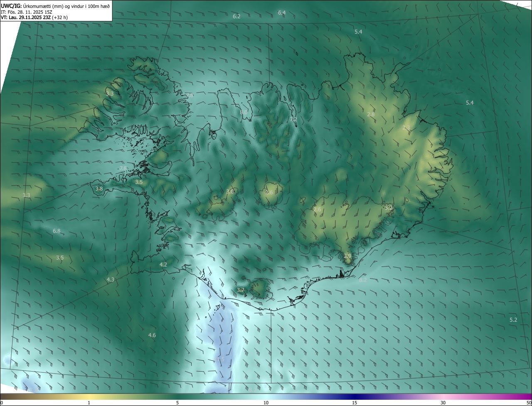
Task: Click the 15 tick on the color scale
Action: coord(355,403)
